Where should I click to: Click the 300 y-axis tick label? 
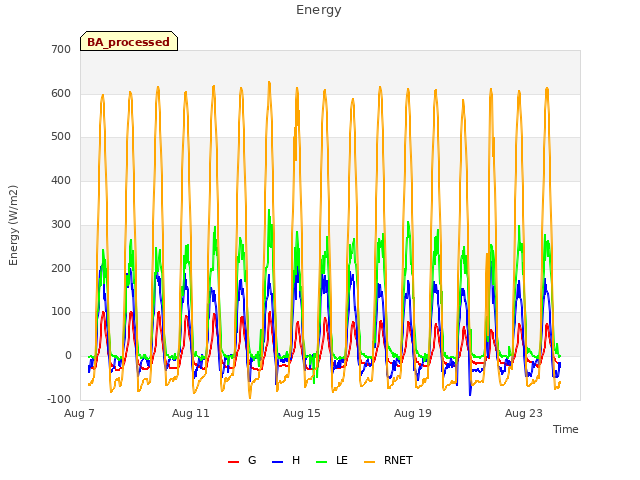coord(61,224)
